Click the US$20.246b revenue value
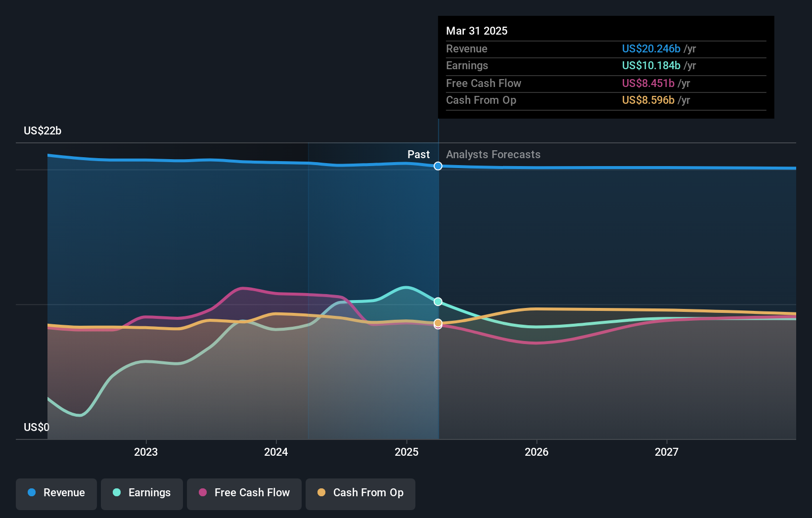 (x=651, y=48)
